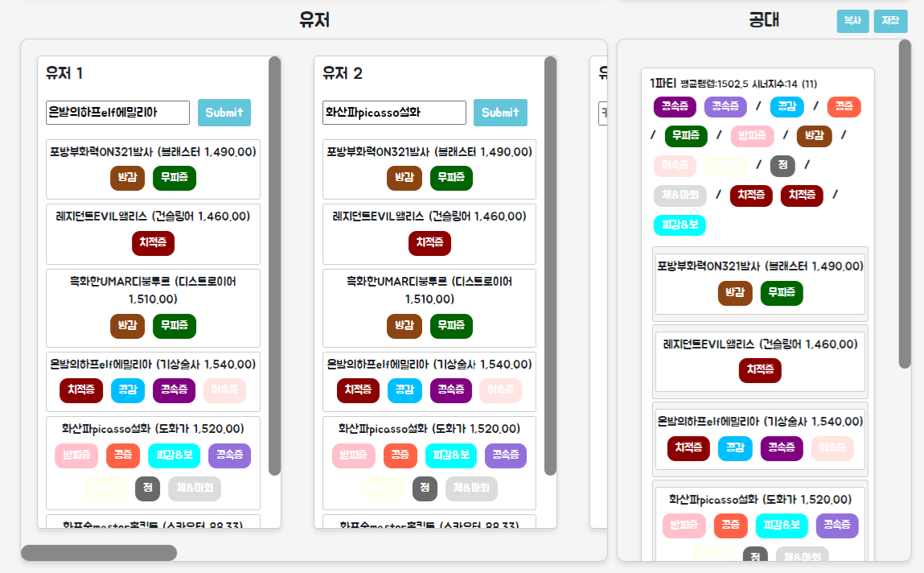
Task: Focus the 유저 1 character name input
Action: coord(117,113)
